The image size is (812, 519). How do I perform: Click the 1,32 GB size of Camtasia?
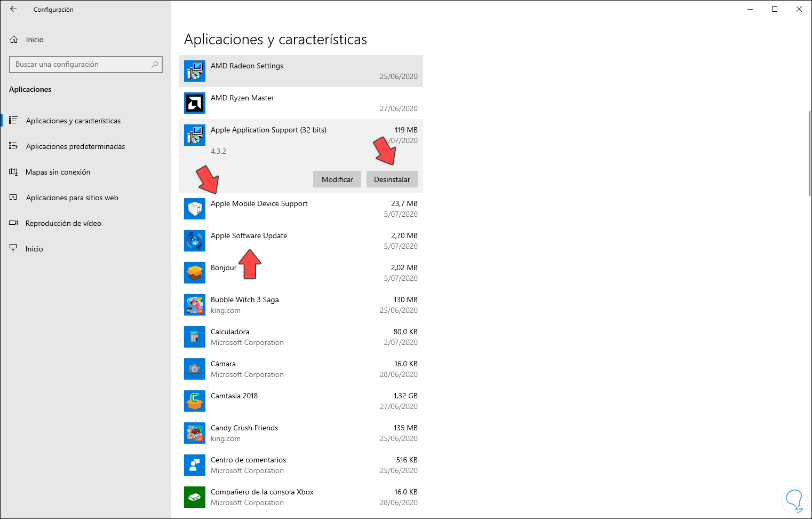[x=405, y=396]
